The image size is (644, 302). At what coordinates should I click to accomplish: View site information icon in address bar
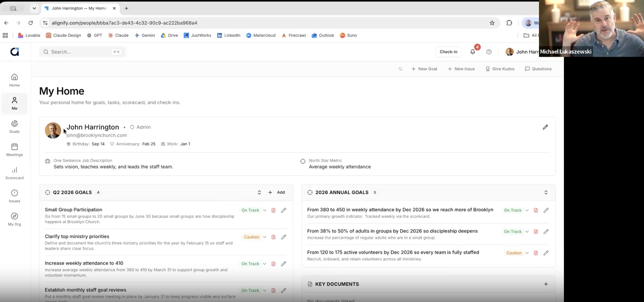click(x=45, y=23)
